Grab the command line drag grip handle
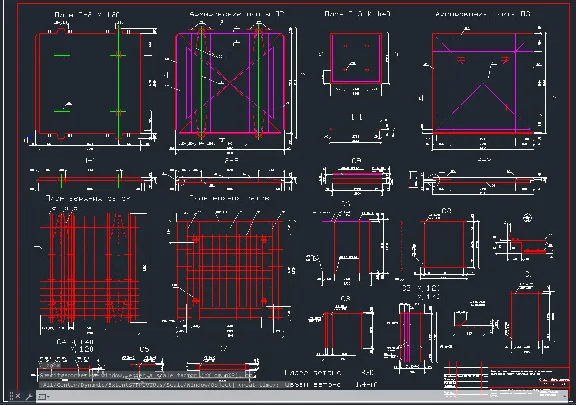Screen dimensions: 576x405 point(11,396)
